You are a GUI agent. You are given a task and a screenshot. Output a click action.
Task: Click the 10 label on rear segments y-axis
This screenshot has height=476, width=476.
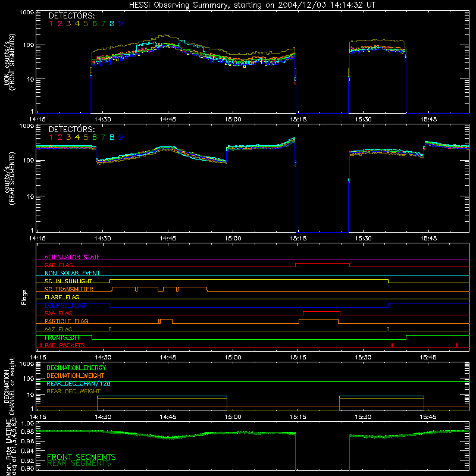coord(30,196)
